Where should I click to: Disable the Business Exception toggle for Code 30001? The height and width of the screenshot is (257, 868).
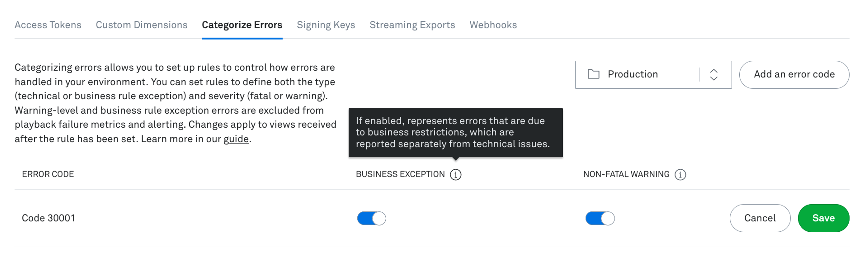coord(372,218)
